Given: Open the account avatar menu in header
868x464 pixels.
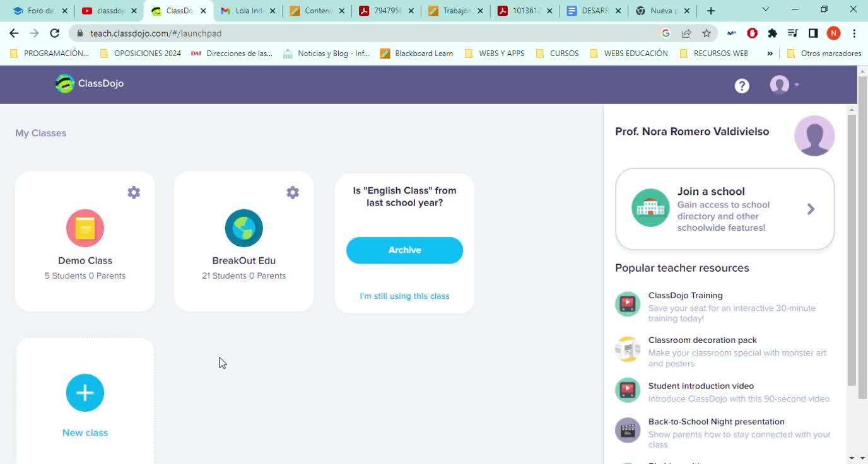Looking at the screenshot, I should 784,84.
